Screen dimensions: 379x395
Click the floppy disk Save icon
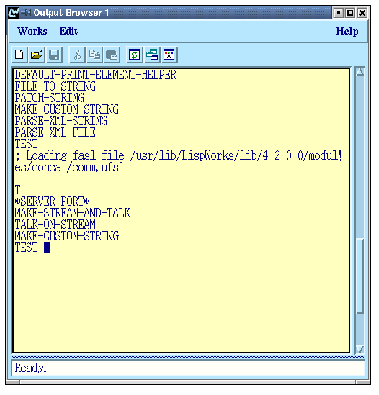point(54,55)
